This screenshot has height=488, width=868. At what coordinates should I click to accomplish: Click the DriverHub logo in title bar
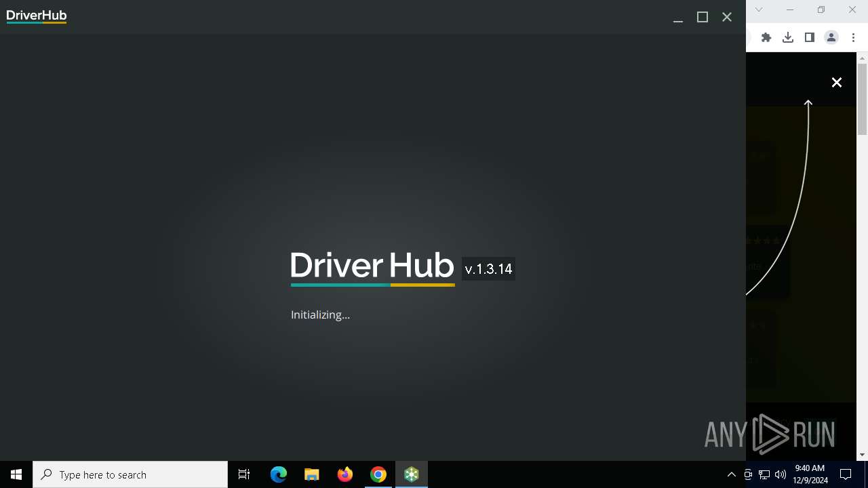[x=37, y=17]
